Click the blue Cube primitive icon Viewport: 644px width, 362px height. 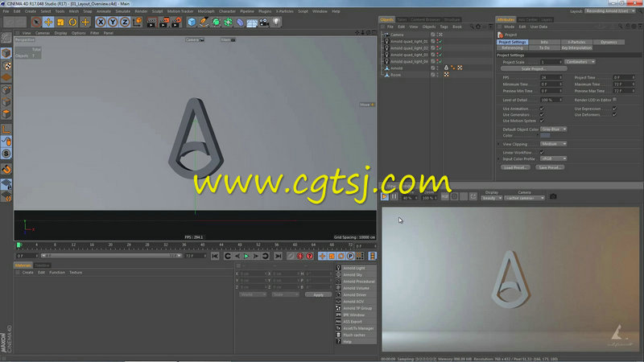(192, 23)
